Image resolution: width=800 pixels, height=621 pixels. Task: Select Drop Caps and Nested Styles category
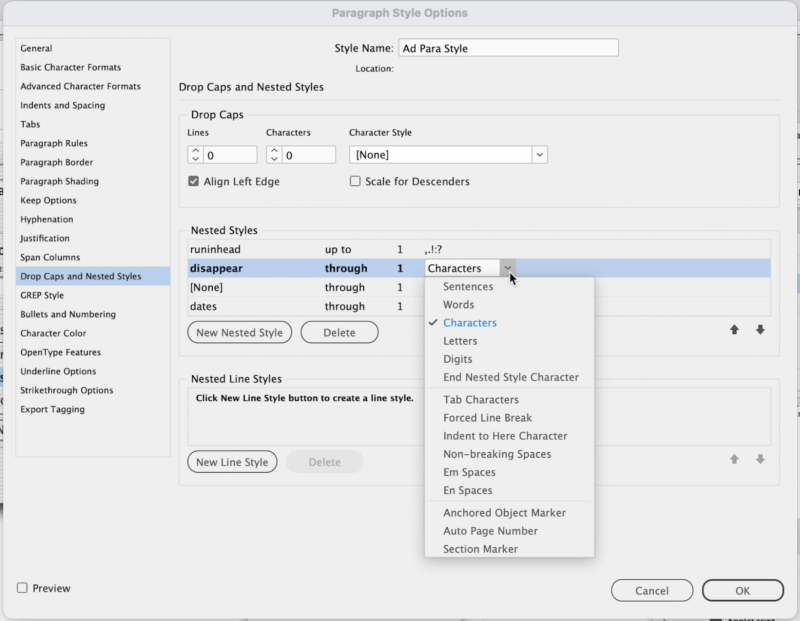[x=93, y=276]
